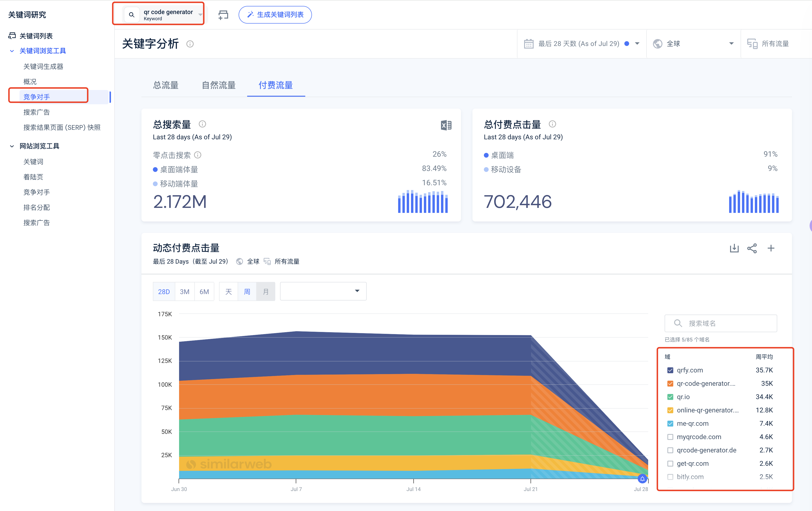This screenshot has height=511, width=812.
Task: Uncheck the qrfy.com domain checkbox
Action: pos(670,370)
